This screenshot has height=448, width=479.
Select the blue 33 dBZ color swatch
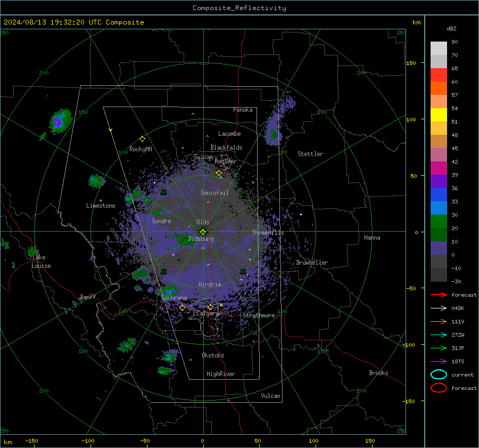439,194
